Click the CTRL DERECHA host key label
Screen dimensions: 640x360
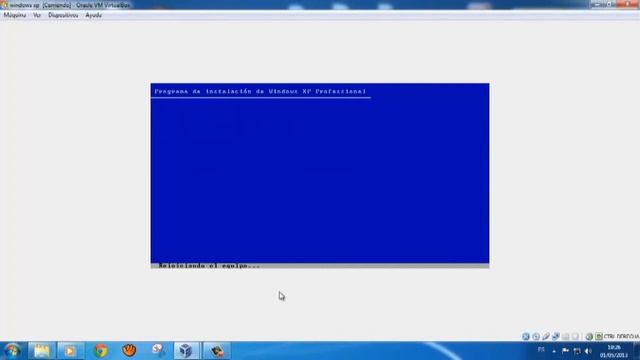click(x=621, y=336)
